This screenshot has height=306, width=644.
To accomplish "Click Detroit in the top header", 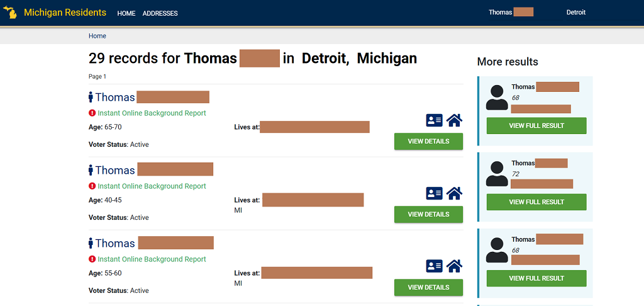I will coord(575,13).
